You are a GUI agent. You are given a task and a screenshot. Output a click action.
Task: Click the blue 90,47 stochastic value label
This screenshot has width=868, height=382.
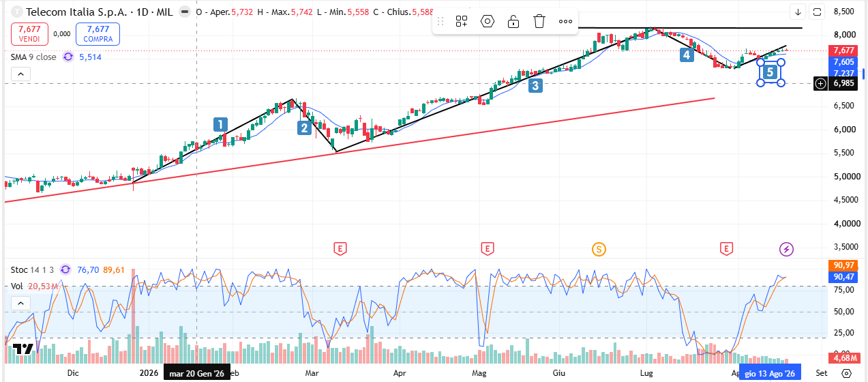(843, 277)
